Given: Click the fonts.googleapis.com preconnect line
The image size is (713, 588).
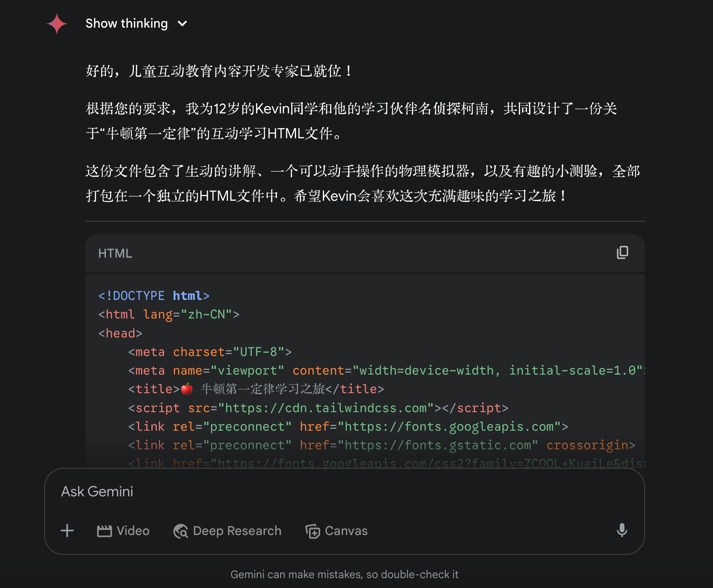Looking at the screenshot, I should [x=348, y=426].
